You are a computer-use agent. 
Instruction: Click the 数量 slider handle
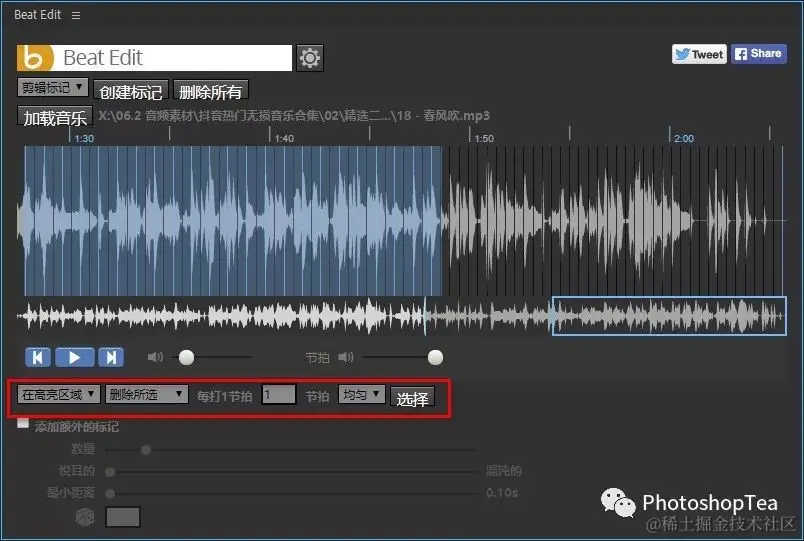tap(146, 450)
